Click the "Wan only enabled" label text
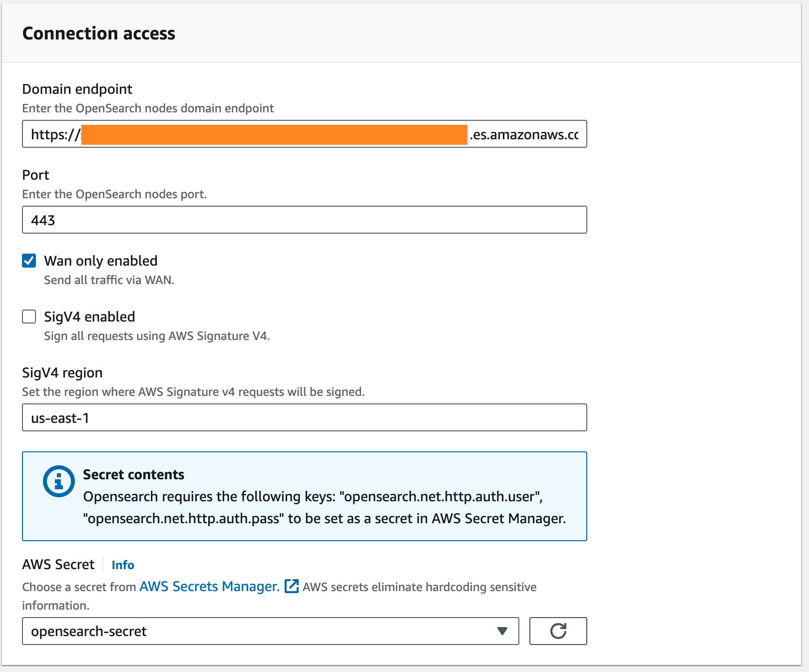This screenshot has height=672, width=809. click(x=100, y=261)
